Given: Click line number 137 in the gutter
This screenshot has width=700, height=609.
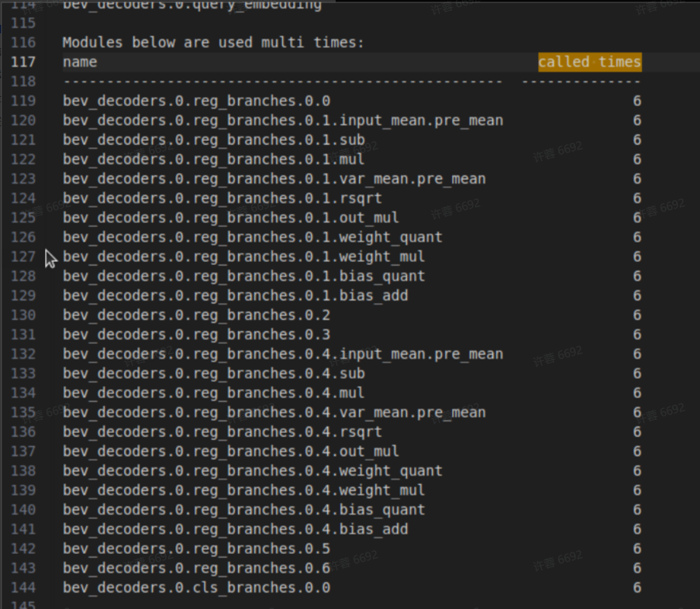Looking at the screenshot, I should click(x=24, y=451).
